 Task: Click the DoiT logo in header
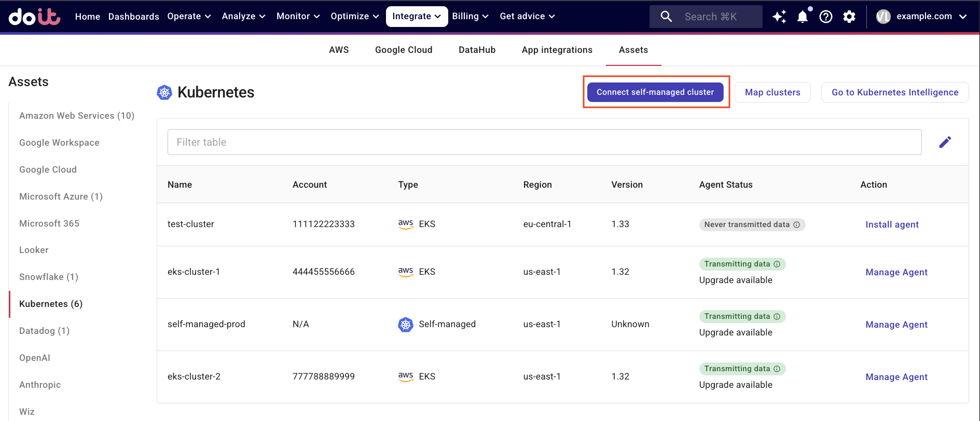(34, 17)
